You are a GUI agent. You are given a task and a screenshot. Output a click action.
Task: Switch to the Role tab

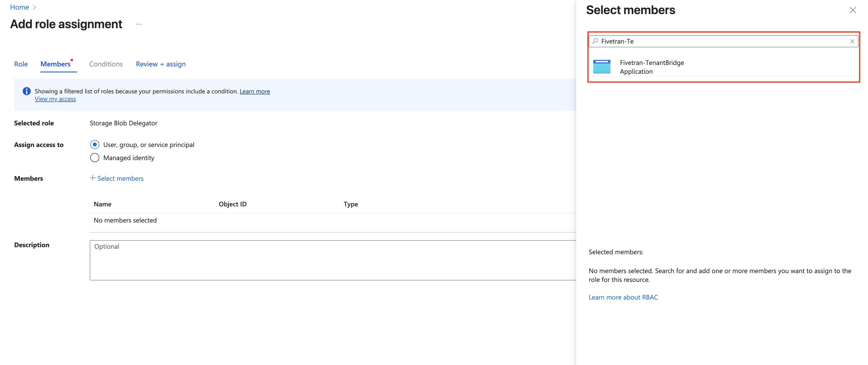point(21,64)
